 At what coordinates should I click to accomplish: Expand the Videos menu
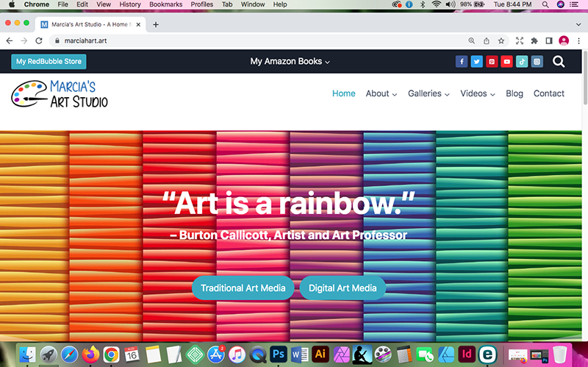(x=477, y=94)
